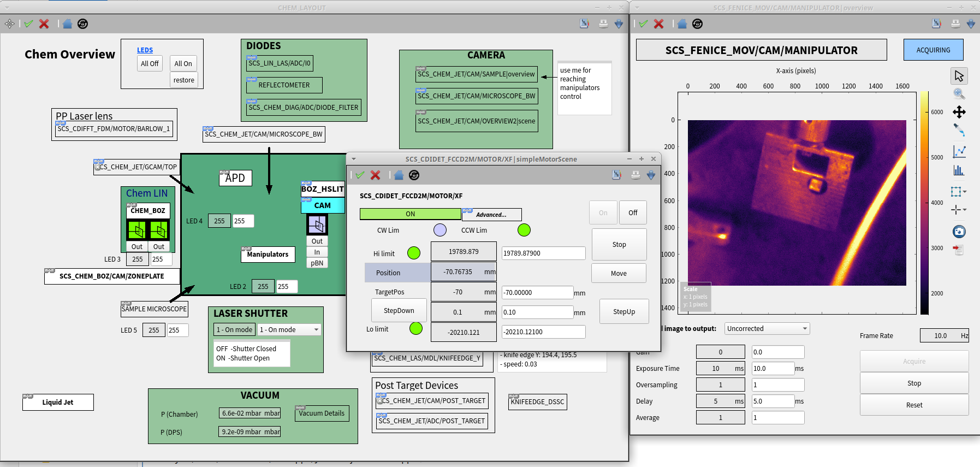Open the Uncorrected image output dropdown

click(x=767, y=328)
